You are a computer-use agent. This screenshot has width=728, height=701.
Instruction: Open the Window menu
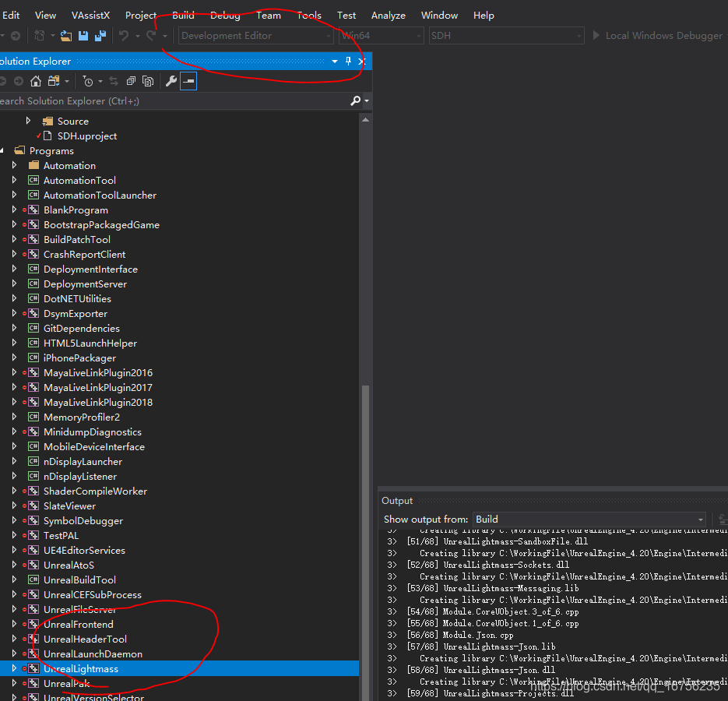pos(439,16)
